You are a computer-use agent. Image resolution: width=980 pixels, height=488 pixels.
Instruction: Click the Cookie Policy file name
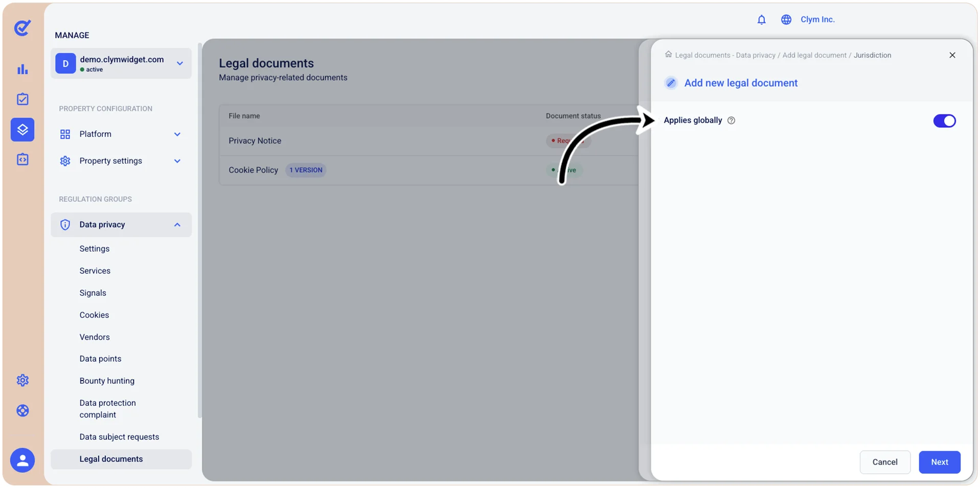click(x=253, y=170)
